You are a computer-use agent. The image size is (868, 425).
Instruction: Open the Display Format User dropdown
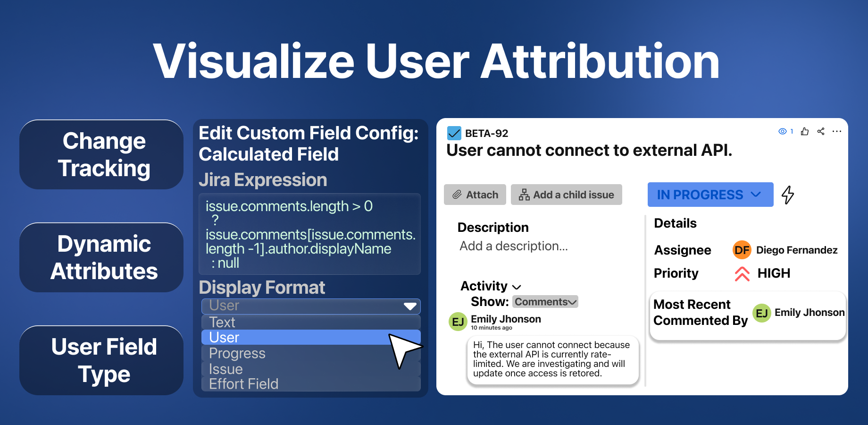[x=311, y=306]
